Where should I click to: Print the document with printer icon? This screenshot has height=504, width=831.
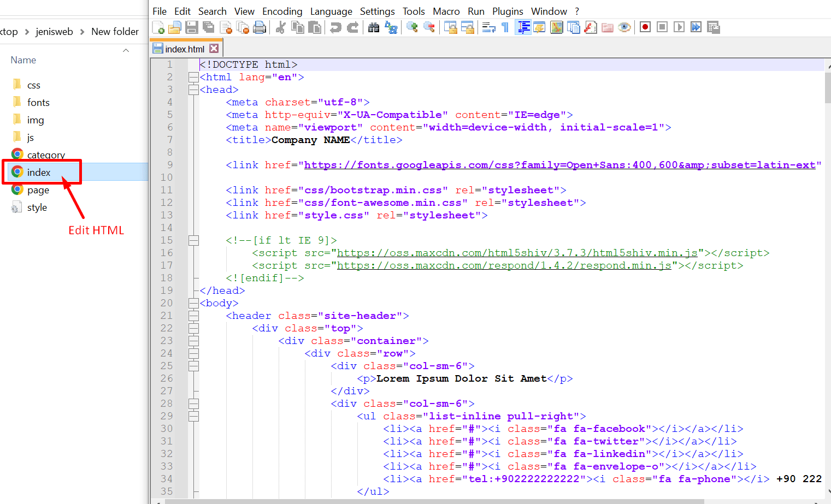tap(260, 27)
